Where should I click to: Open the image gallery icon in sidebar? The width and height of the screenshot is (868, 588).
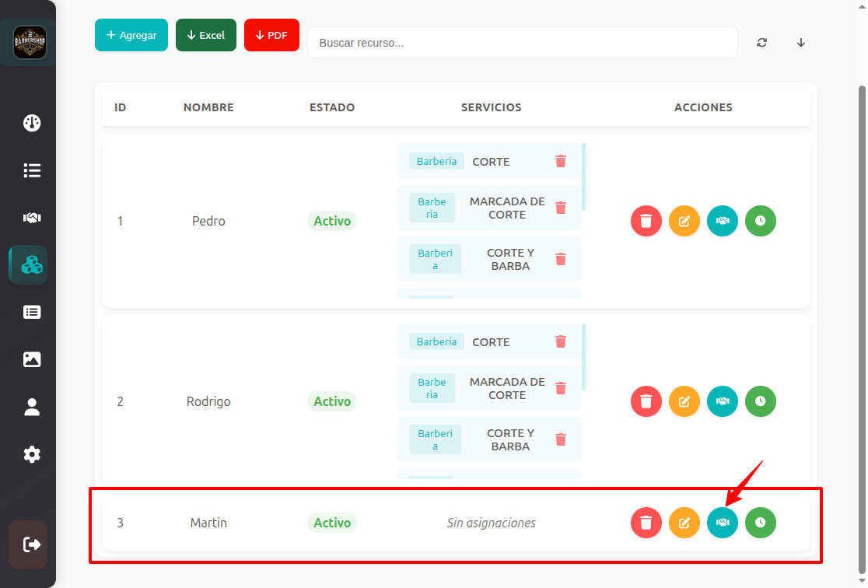pos(32,359)
